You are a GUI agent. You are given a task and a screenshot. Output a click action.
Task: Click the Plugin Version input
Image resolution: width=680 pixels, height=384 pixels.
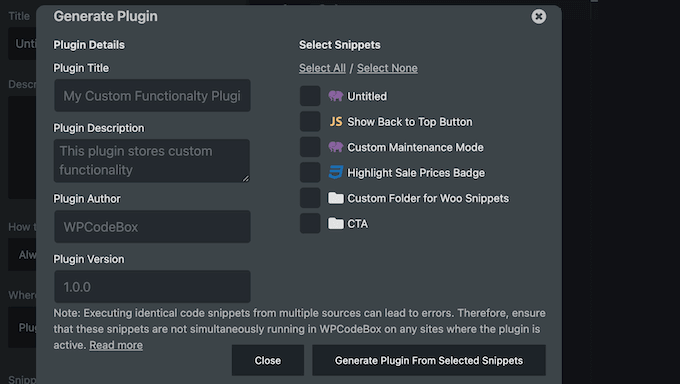pos(152,286)
